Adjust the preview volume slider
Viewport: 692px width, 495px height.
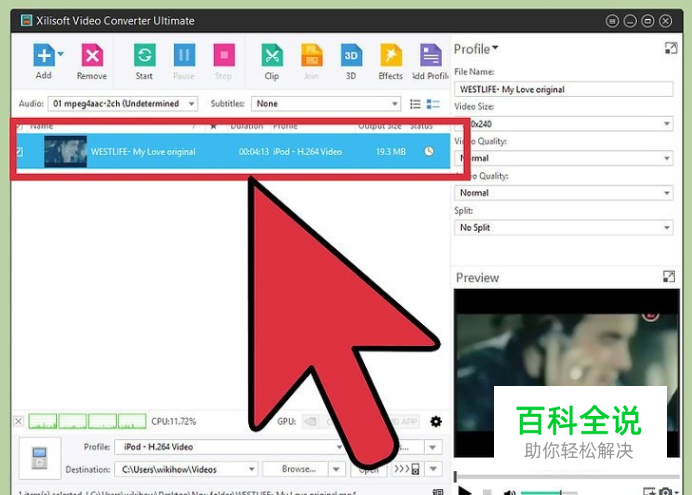click(549, 492)
